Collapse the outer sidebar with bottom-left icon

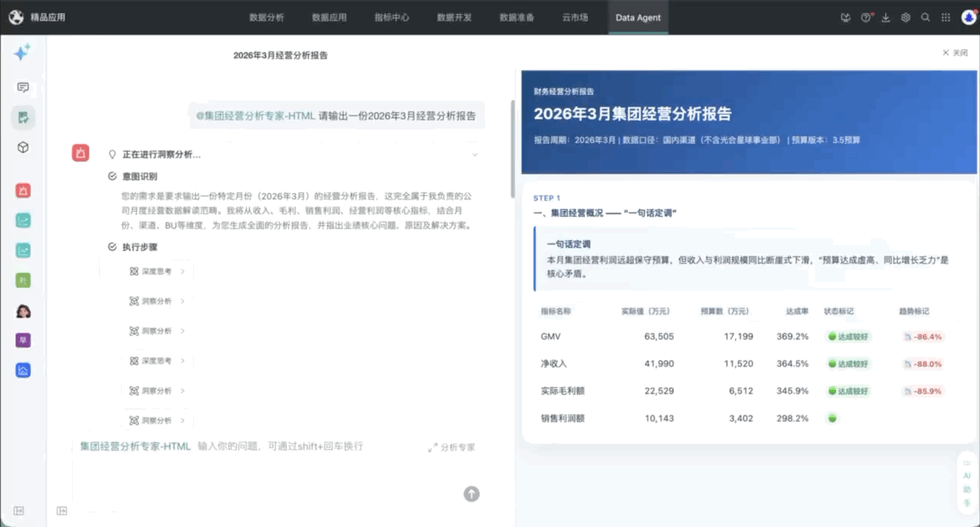click(18, 511)
